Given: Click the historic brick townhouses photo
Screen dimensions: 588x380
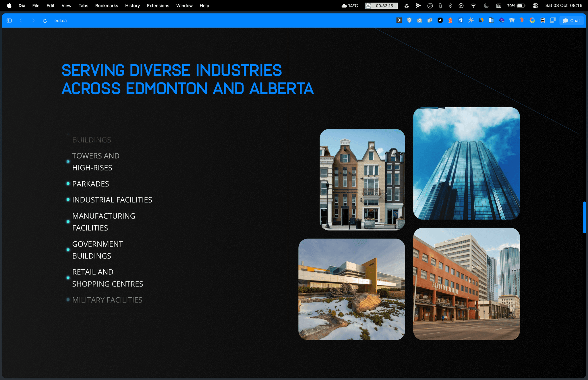Looking at the screenshot, I should pos(362,180).
